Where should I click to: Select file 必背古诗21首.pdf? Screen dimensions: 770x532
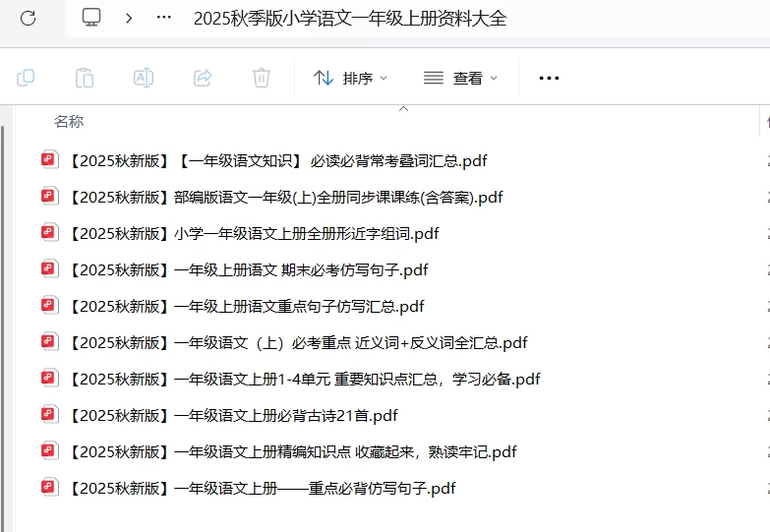[233, 415]
